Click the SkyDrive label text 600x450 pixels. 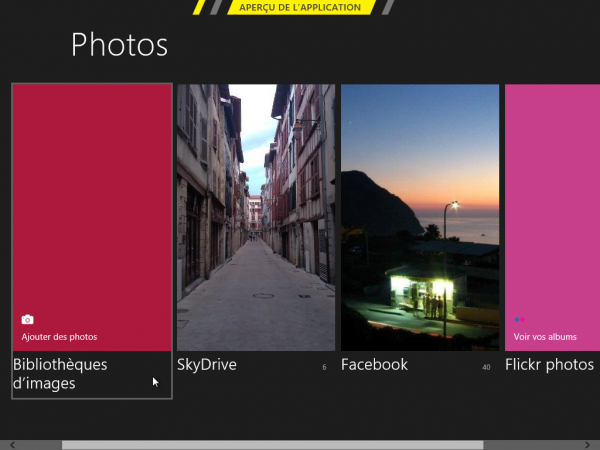pyautogui.click(x=207, y=365)
